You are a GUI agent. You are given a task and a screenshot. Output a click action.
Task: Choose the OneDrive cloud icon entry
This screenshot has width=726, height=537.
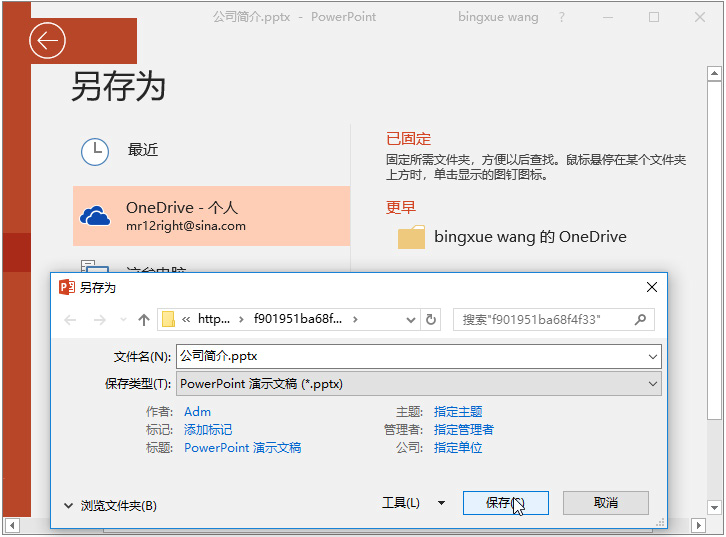[x=95, y=216]
